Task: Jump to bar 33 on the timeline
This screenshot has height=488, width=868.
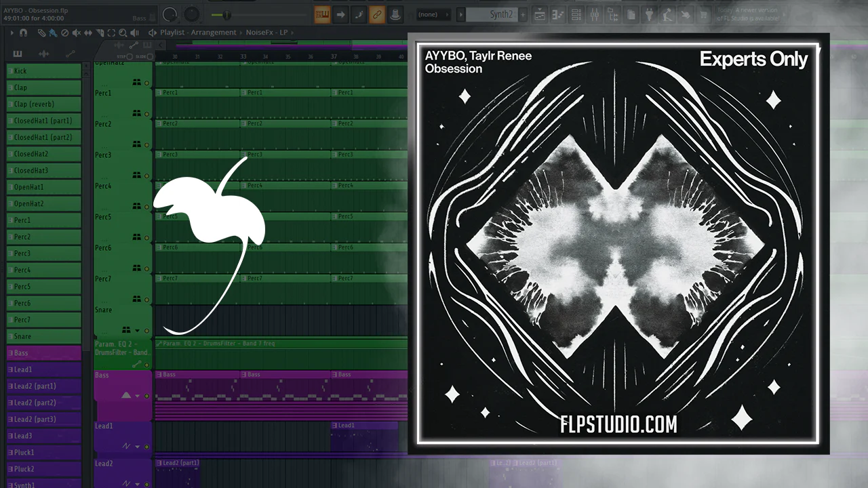Action: pyautogui.click(x=243, y=56)
